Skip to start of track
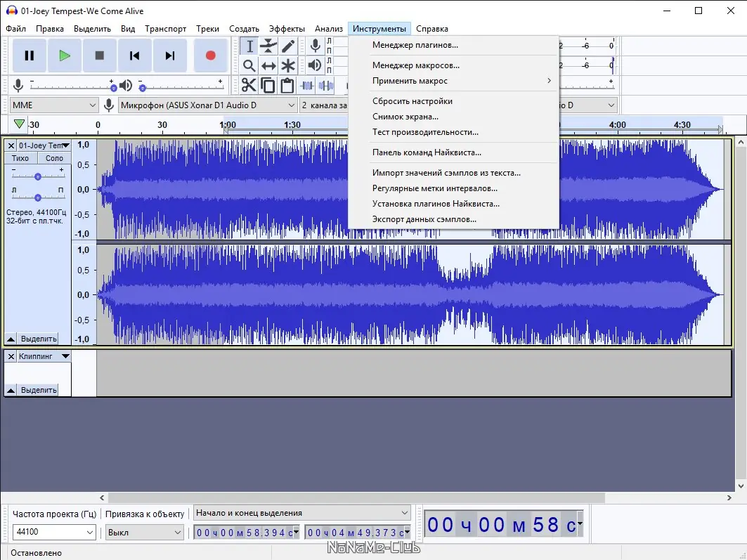Viewport: 747px width, 560px height. (134, 56)
